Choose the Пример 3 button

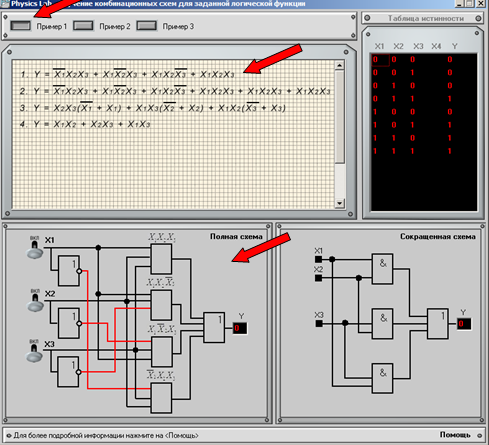(x=146, y=26)
